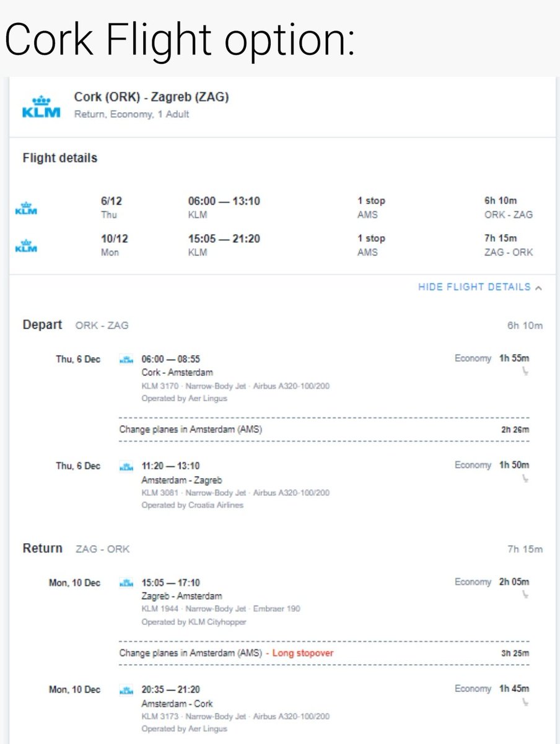Image resolution: width=560 pixels, height=744 pixels.
Task: Click '1 stop' on the return summary row
Action: 371,238
